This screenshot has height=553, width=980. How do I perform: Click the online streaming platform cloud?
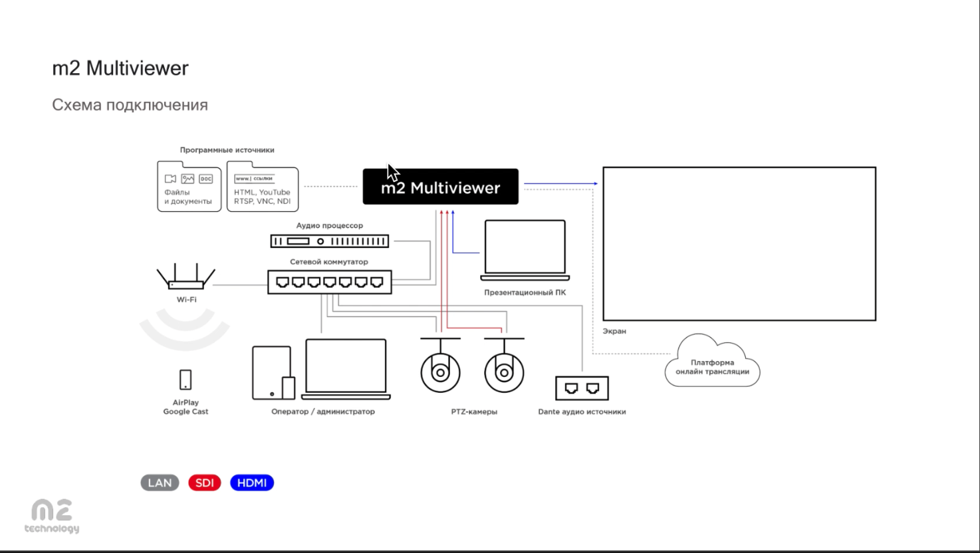pyautogui.click(x=712, y=364)
